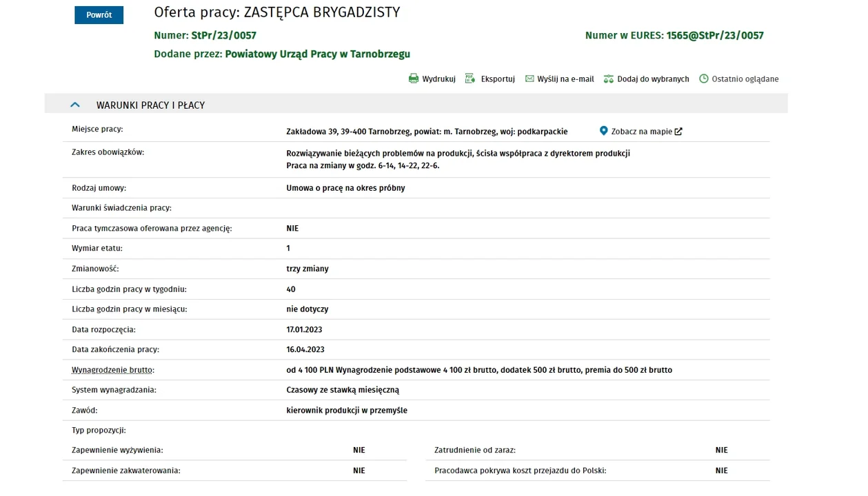Click the clock icon for Ostatnio oglądane
Screen dimensions: 868x496
click(x=704, y=79)
